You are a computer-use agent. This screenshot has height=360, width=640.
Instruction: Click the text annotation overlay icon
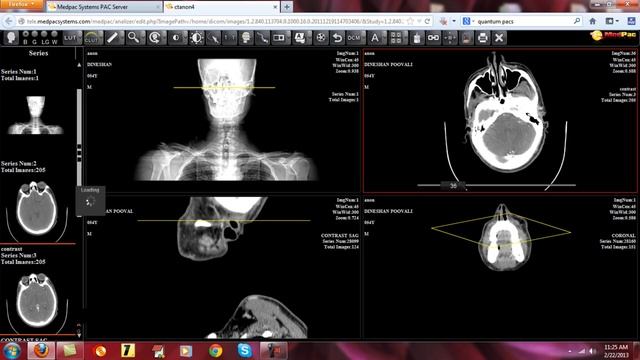(300, 38)
